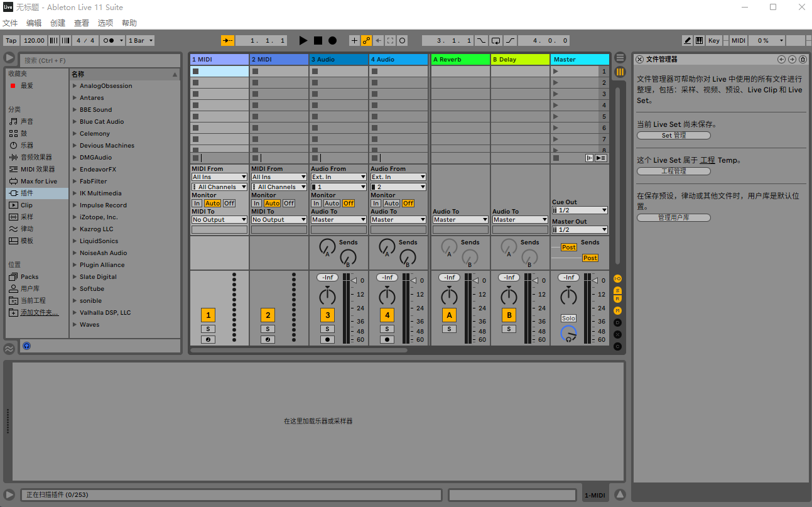Click the Tap tempo button
Screen dimensions: 812x507
click(x=11, y=40)
